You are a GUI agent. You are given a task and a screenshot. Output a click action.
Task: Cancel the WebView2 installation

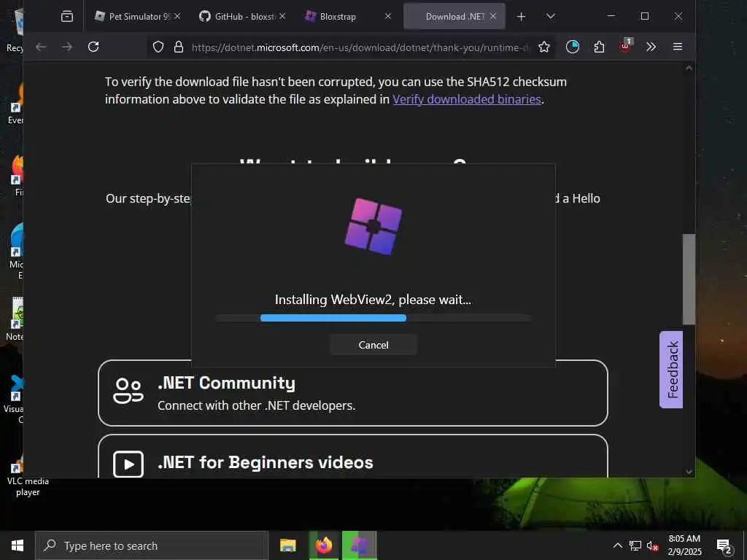[373, 345]
